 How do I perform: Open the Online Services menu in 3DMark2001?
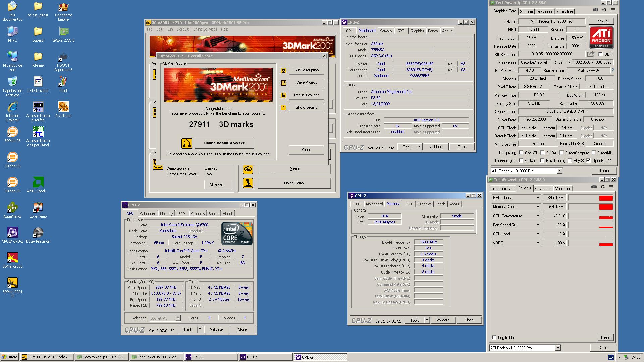(x=205, y=29)
